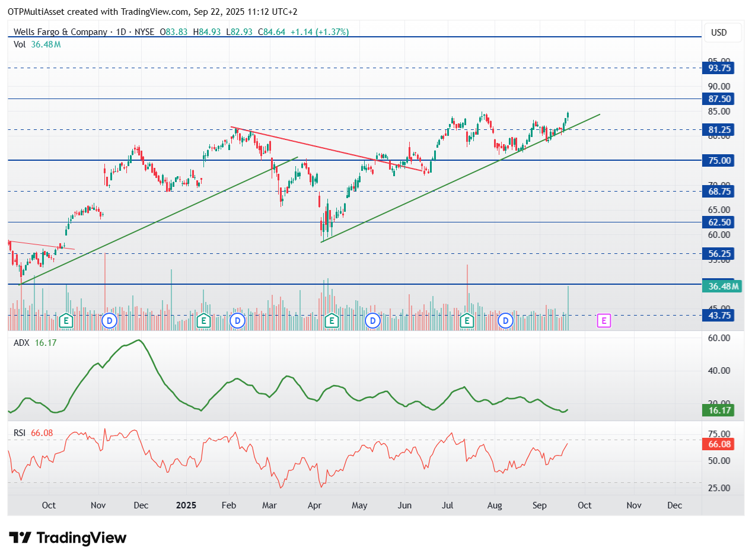Open the USD currency selector
This screenshot has width=752, height=560.
(x=718, y=33)
